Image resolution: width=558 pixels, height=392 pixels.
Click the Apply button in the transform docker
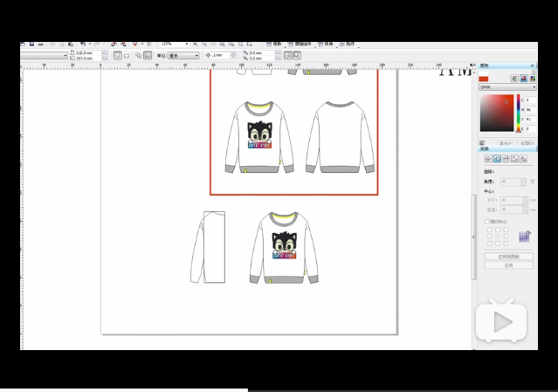coord(508,265)
